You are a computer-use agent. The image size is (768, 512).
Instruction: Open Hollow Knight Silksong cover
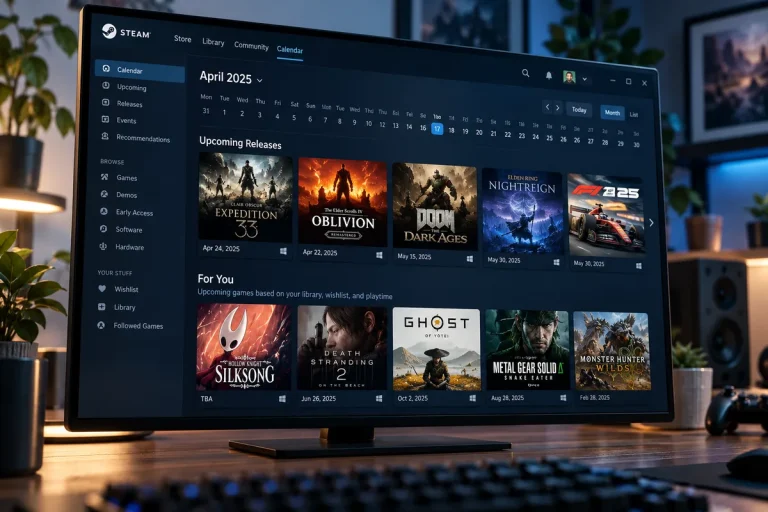pyautogui.click(x=243, y=347)
